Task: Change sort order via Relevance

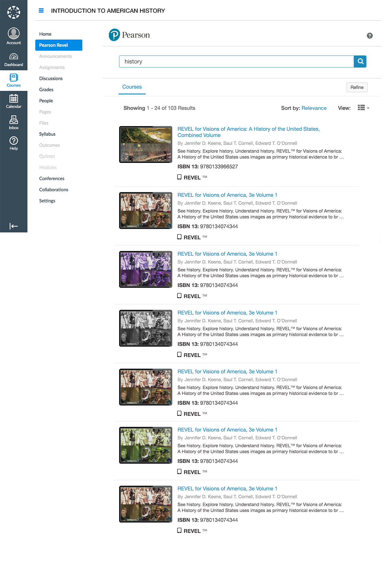Action: click(314, 108)
